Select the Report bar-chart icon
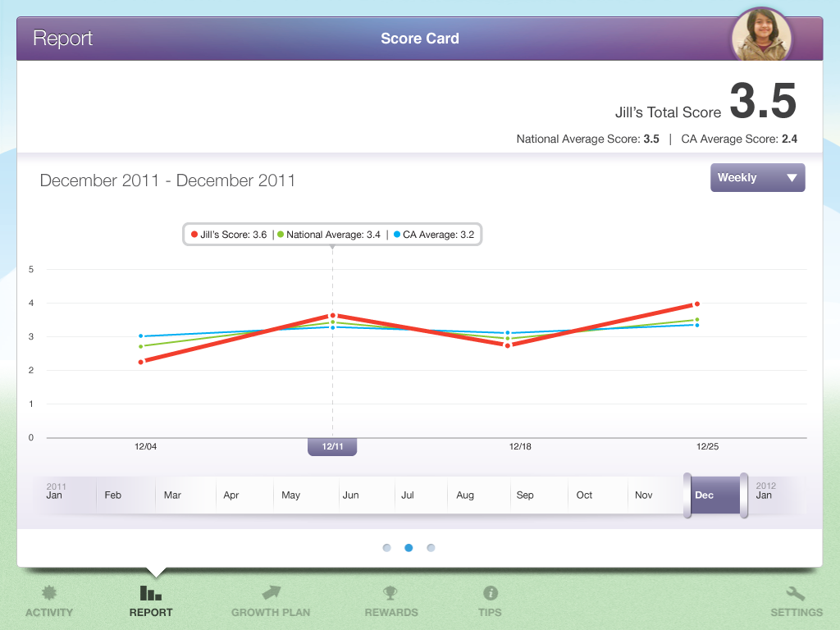840x630 pixels. 151,592
